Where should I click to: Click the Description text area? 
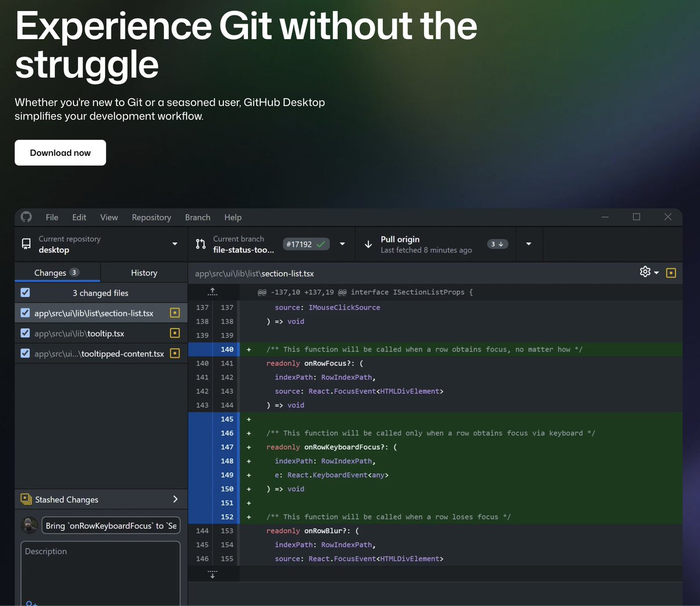[100, 573]
